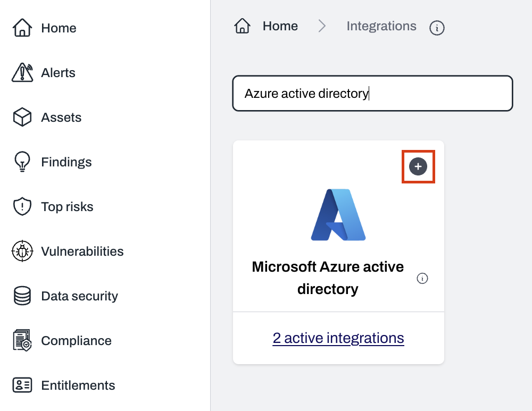
Task: Click into the integrations search field
Action: tap(372, 94)
